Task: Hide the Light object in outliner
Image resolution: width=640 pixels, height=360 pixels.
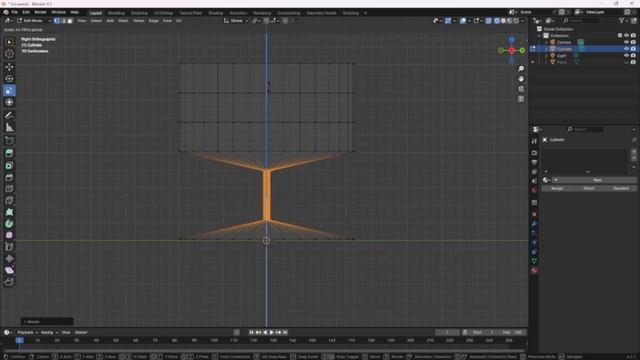Action: 627,56
